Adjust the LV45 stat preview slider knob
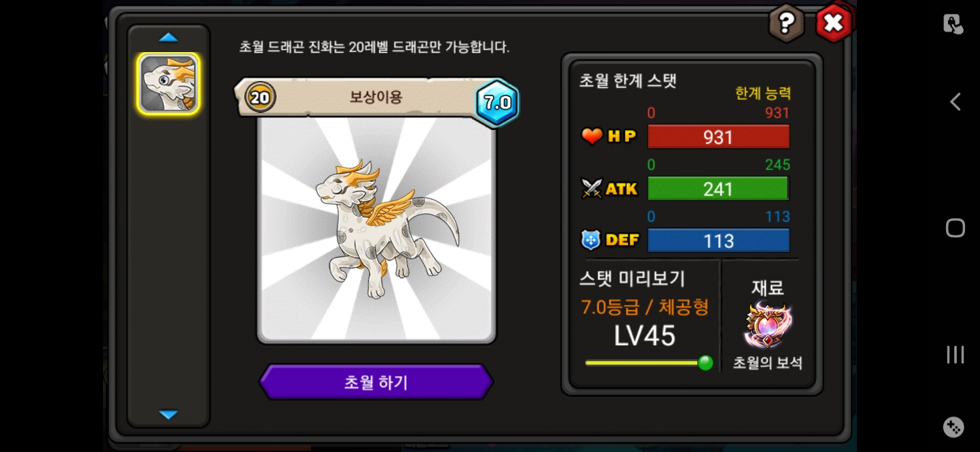The image size is (980, 452). 705,363
